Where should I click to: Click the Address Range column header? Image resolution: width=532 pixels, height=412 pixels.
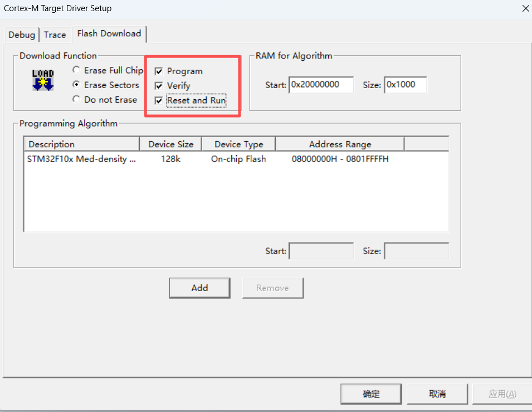pos(340,144)
